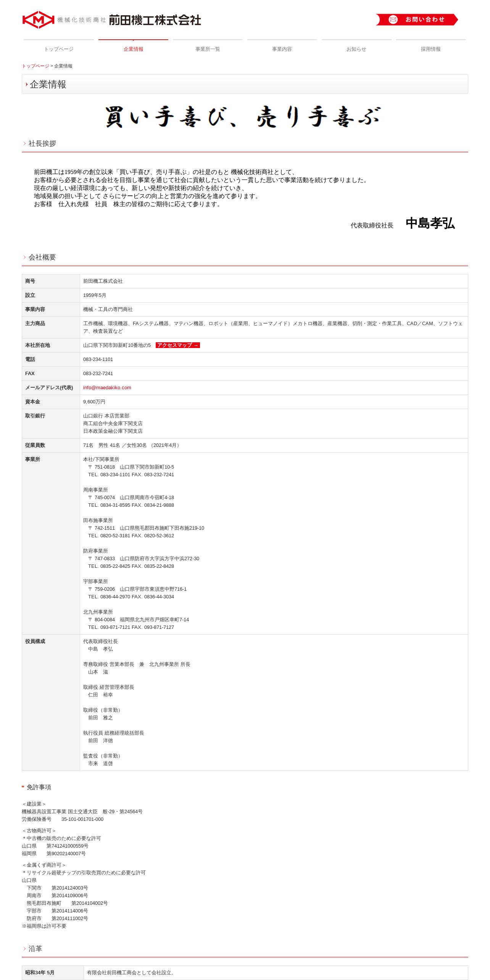Click the info@maedakiko.com email link
The width and height of the screenshot is (490, 980).
click(x=107, y=387)
